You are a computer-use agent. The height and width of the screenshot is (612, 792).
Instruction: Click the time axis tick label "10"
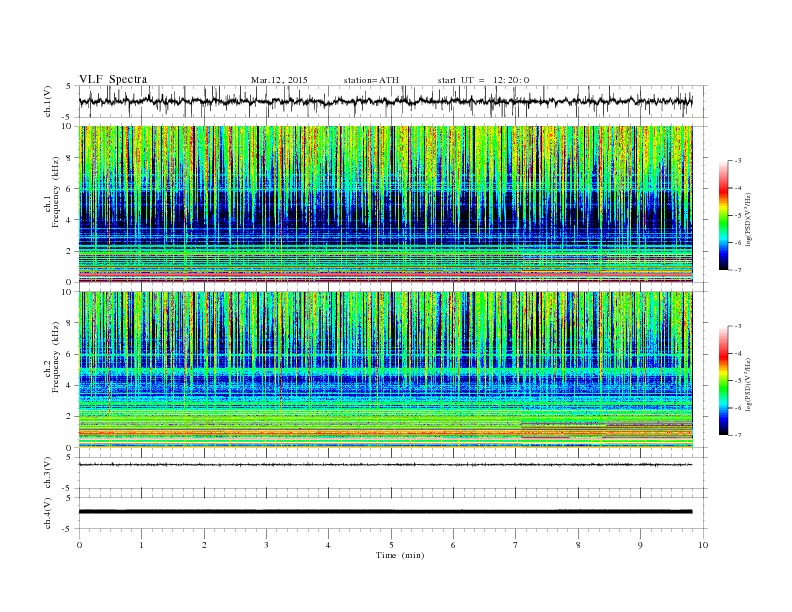(x=703, y=545)
